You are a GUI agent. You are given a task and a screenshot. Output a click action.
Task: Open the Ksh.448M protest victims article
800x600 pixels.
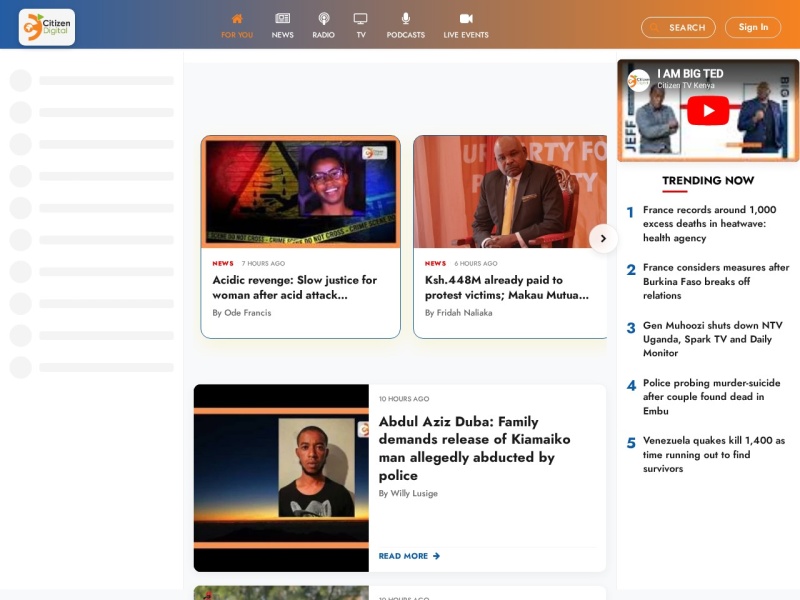pos(507,288)
